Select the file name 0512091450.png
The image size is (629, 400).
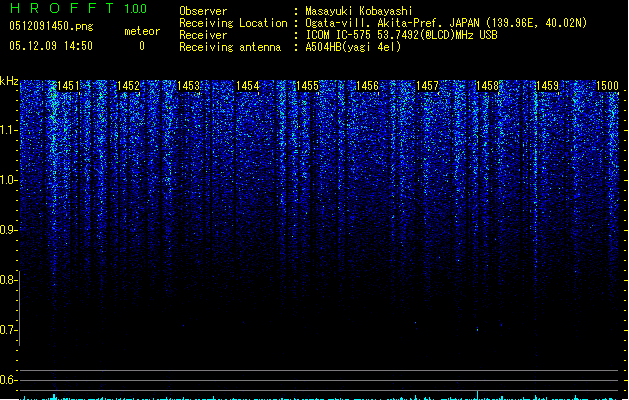tap(51, 26)
